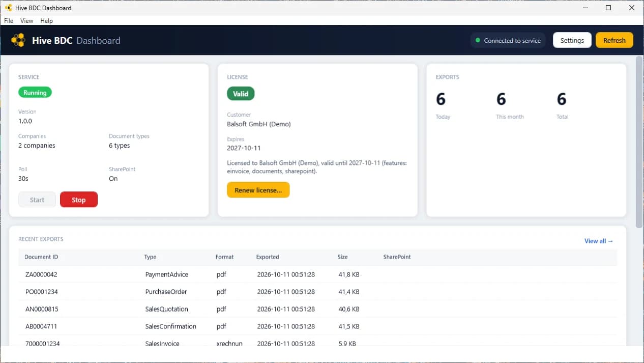Open Settings

[572, 40]
